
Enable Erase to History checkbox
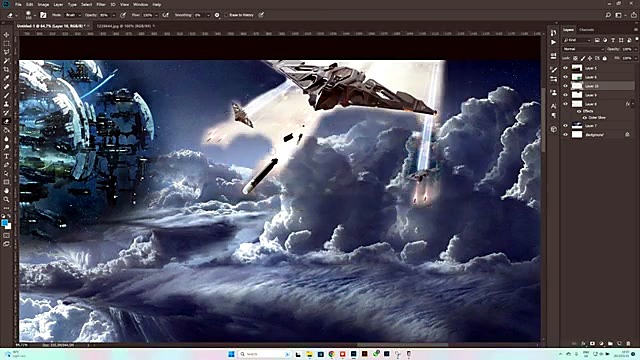(227, 15)
